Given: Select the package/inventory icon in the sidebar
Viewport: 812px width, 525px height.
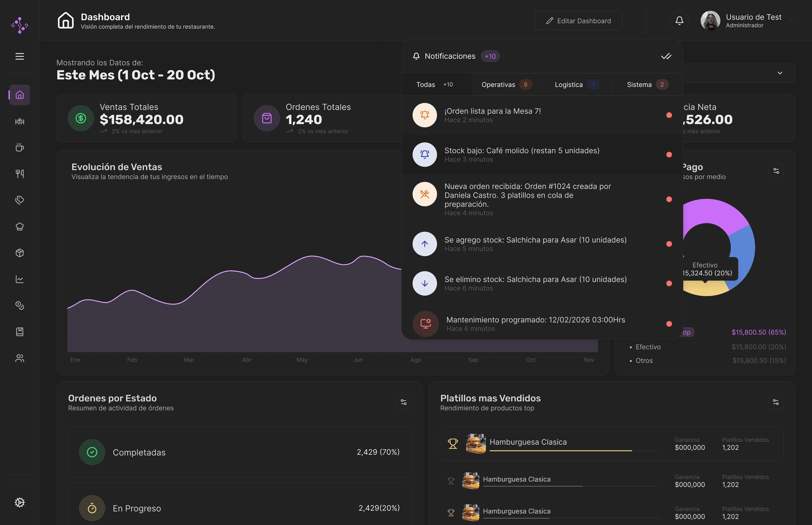Looking at the screenshot, I should pyautogui.click(x=19, y=253).
